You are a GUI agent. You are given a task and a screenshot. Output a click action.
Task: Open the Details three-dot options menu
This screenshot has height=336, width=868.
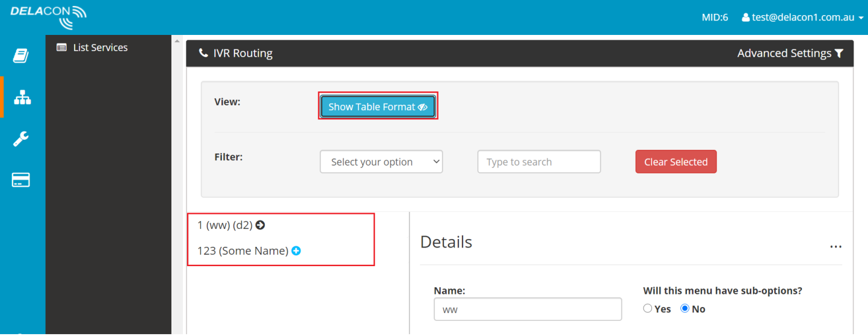pyautogui.click(x=836, y=247)
